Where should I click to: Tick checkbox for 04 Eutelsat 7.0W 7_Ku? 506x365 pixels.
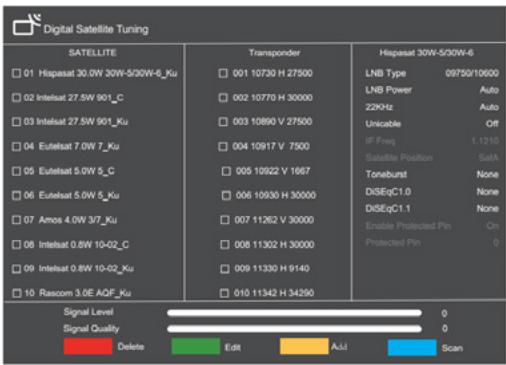(x=16, y=146)
